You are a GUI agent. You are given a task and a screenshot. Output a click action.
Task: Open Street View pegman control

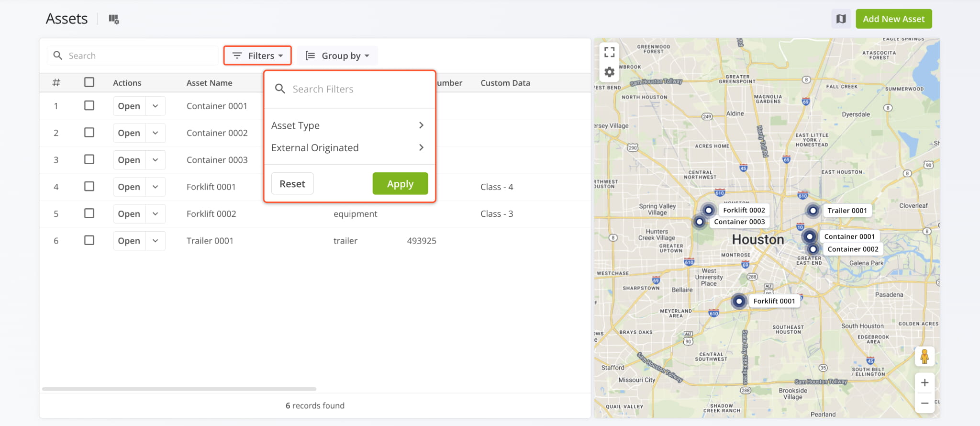coord(924,357)
